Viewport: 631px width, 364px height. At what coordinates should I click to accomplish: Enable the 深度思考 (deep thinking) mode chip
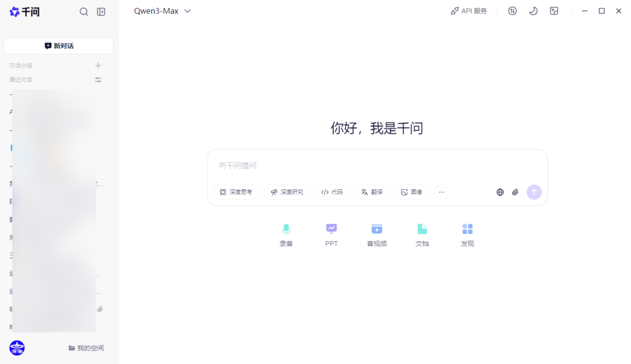[235, 192]
